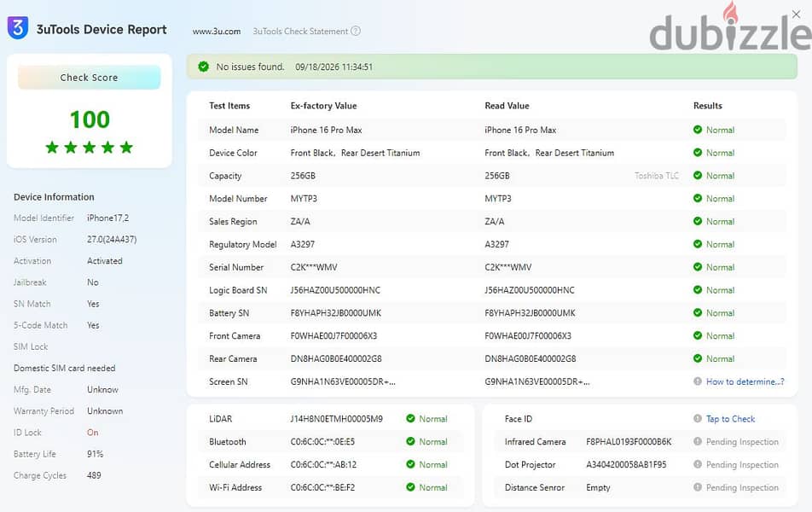Click the Jailbreak value No
This screenshot has height=512, width=812.
click(93, 282)
